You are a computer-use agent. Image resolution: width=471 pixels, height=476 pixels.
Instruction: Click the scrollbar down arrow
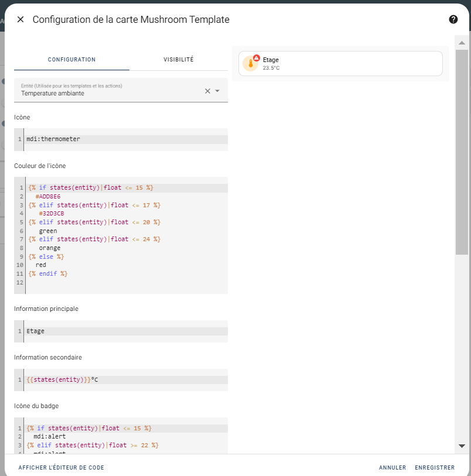pyautogui.click(x=462, y=446)
